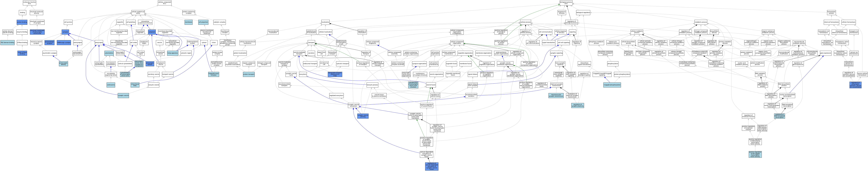The width and height of the screenshot is (868, 171).
Task: Select the 'PDZ domain binding' node
Action: pyautogui.click(x=7, y=43)
